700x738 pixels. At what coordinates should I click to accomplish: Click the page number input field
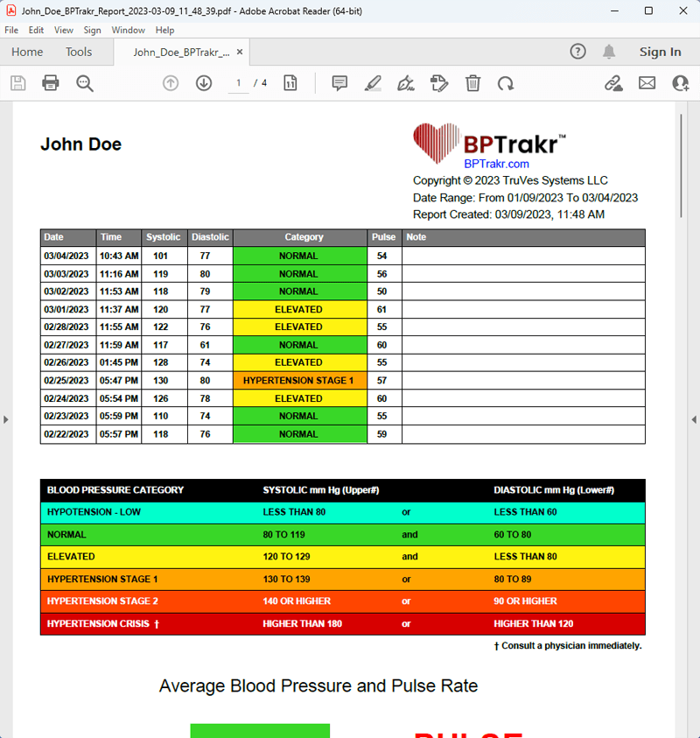(238, 83)
